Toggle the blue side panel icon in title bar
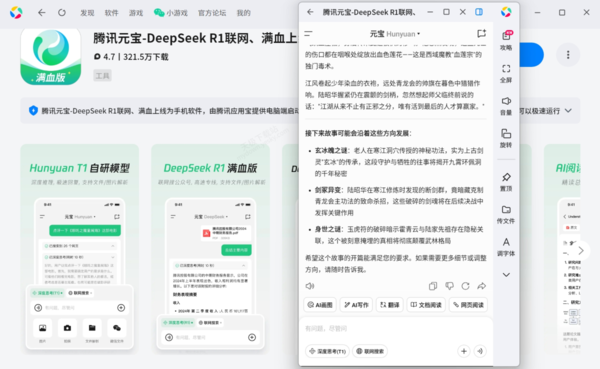Viewport: 600px width, 369px height. [479, 12]
